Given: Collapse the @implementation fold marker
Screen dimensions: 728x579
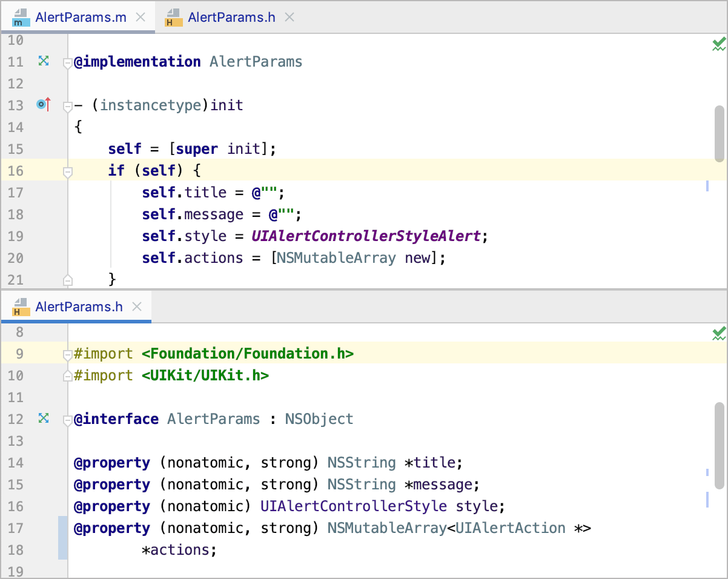Looking at the screenshot, I should (68, 62).
